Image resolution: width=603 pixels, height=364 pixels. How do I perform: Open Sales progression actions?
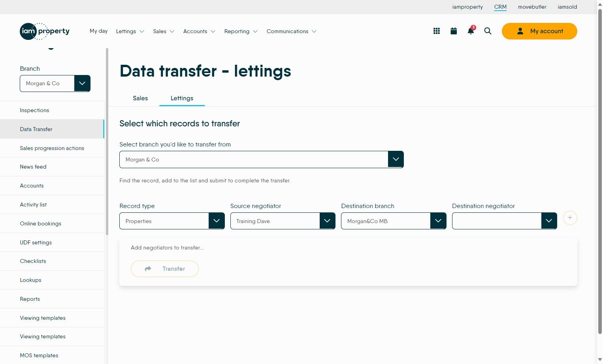[x=52, y=148]
